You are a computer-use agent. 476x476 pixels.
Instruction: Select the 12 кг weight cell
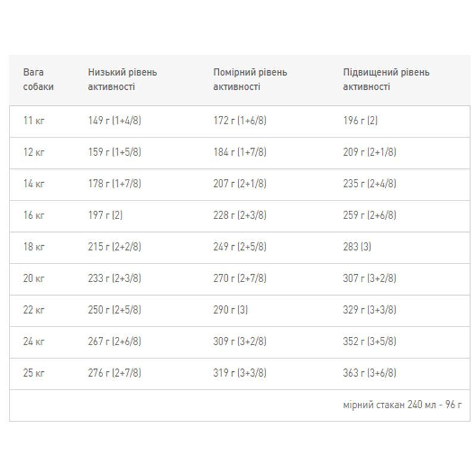34,152
